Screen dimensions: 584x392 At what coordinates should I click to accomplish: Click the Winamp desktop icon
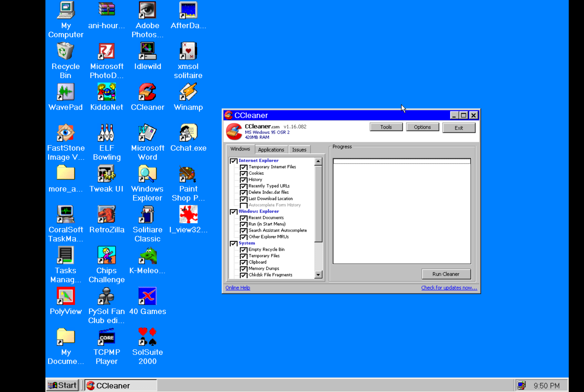tap(188, 92)
